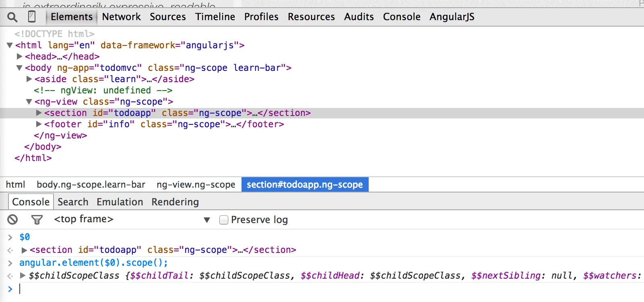
Task: Open the AngularJS panel tab
Action: (452, 17)
